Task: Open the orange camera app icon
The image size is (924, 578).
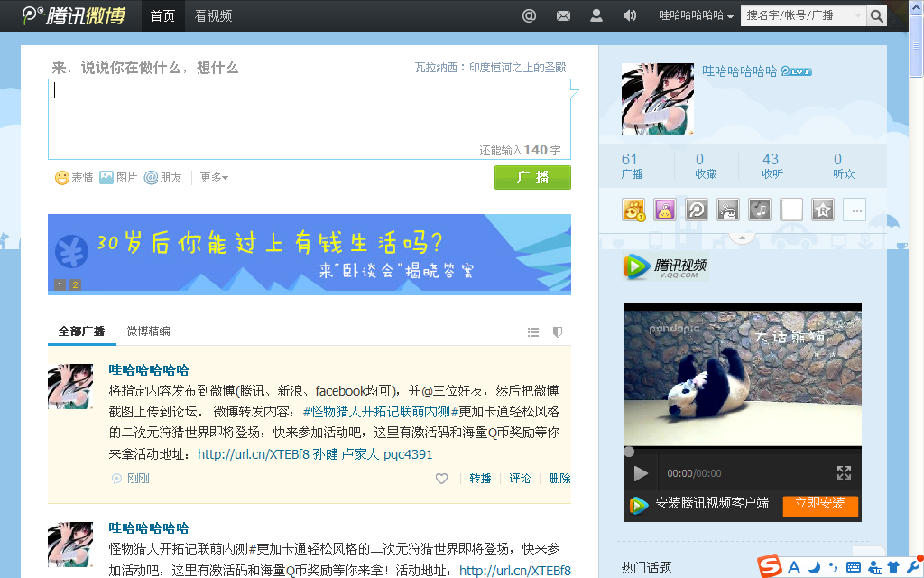Action: pyautogui.click(x=633, y=210)
